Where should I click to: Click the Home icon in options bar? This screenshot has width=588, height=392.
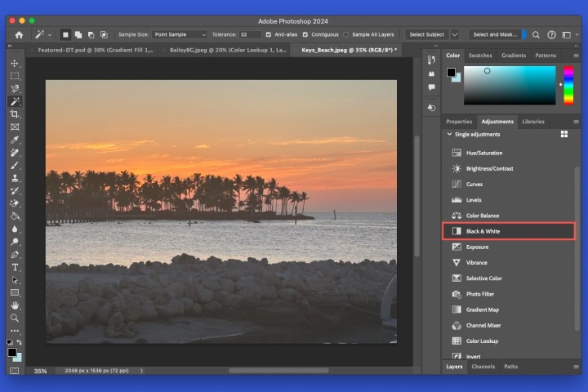point(19,35)
